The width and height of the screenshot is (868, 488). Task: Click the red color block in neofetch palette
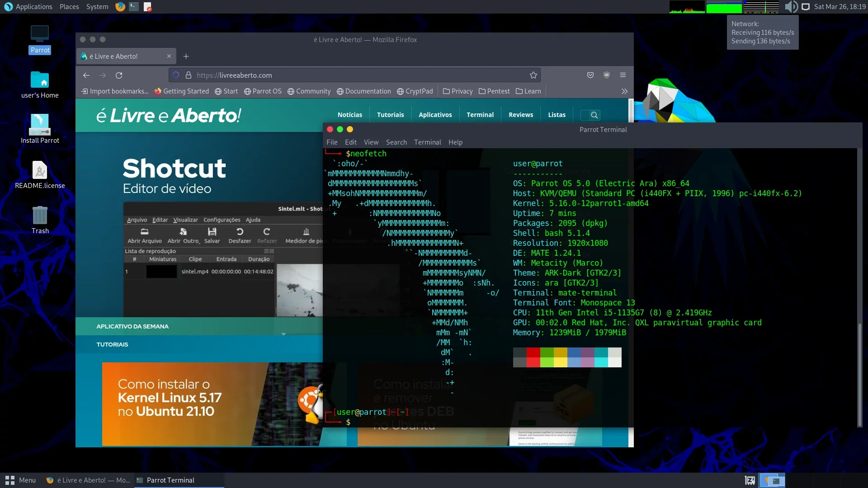[x=533, y=357]
